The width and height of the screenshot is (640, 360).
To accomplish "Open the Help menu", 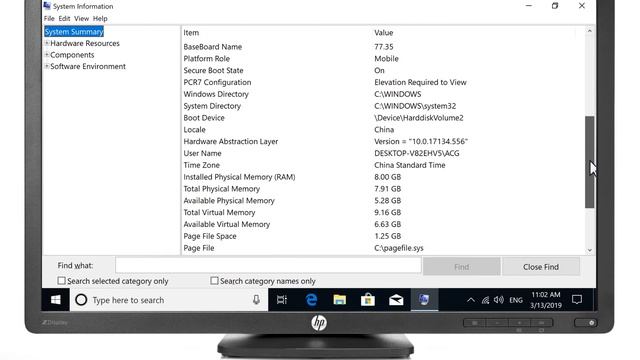I will (x=100, y=18).
